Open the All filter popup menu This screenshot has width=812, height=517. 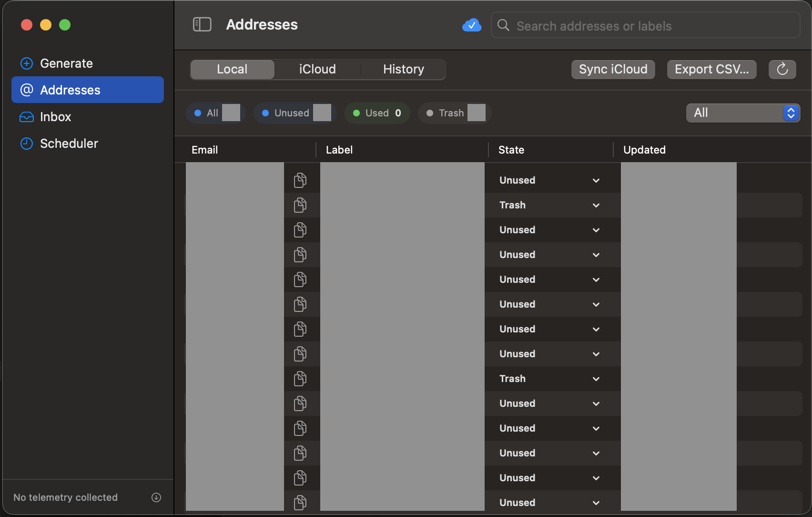[743, 113]
